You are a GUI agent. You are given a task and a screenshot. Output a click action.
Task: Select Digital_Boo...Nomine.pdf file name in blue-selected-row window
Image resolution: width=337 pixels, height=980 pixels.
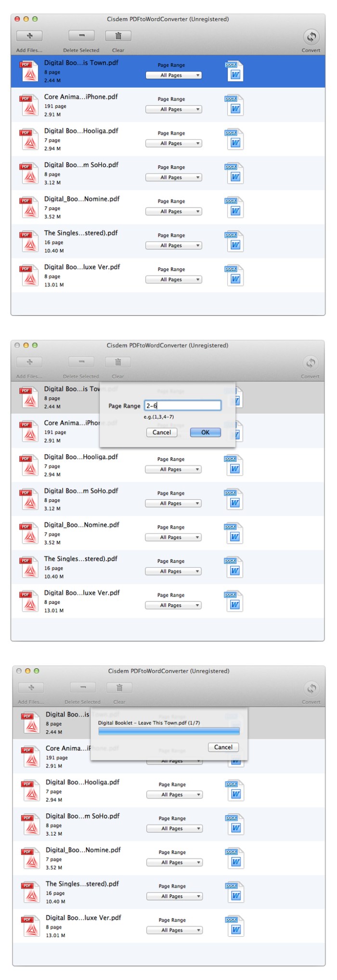pos(82,199)
